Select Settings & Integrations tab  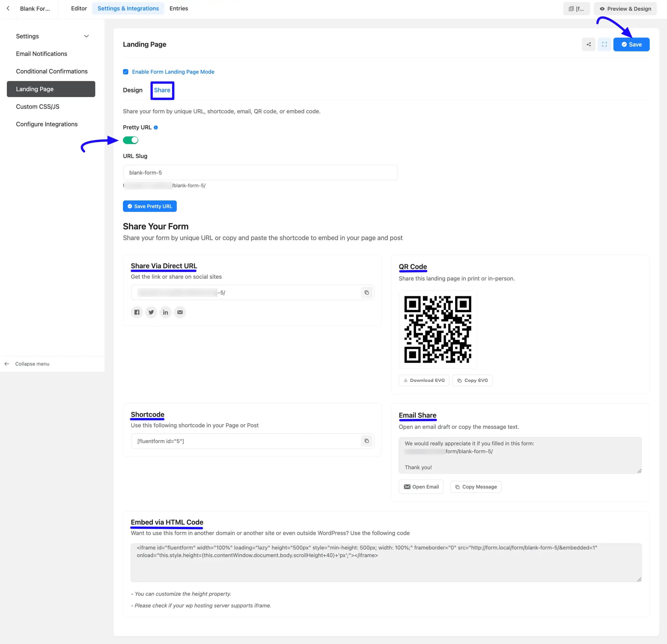pos(128,9)
